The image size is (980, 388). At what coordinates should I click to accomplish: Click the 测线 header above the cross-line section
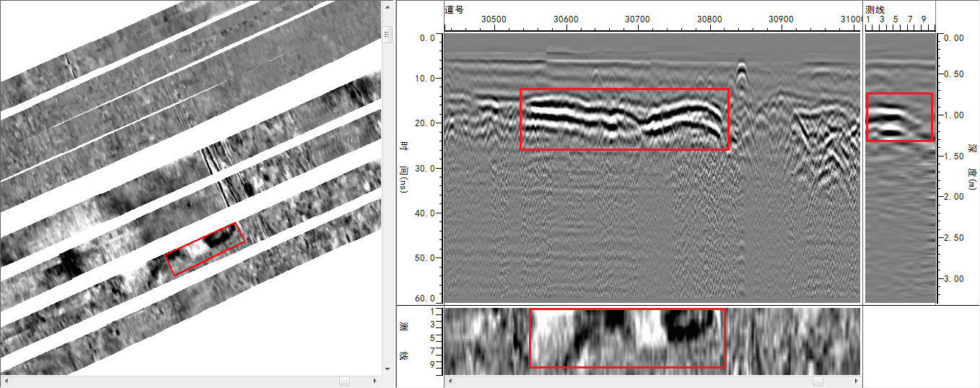pyautogui.click(x=875, y=9)
